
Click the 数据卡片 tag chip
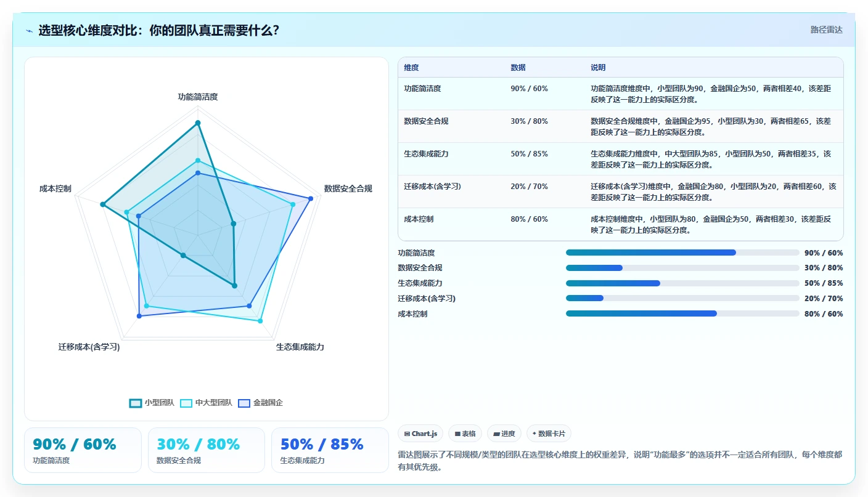[x=549, y=434]
